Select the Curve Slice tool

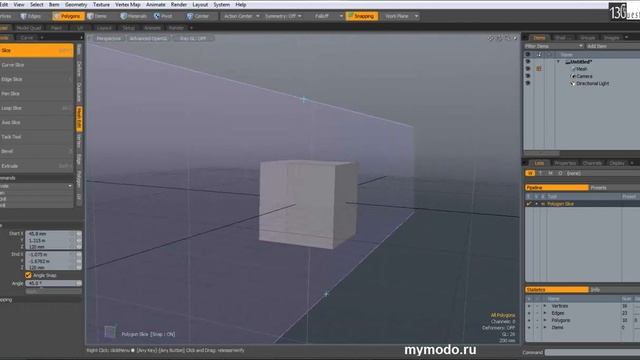[36, 65]
